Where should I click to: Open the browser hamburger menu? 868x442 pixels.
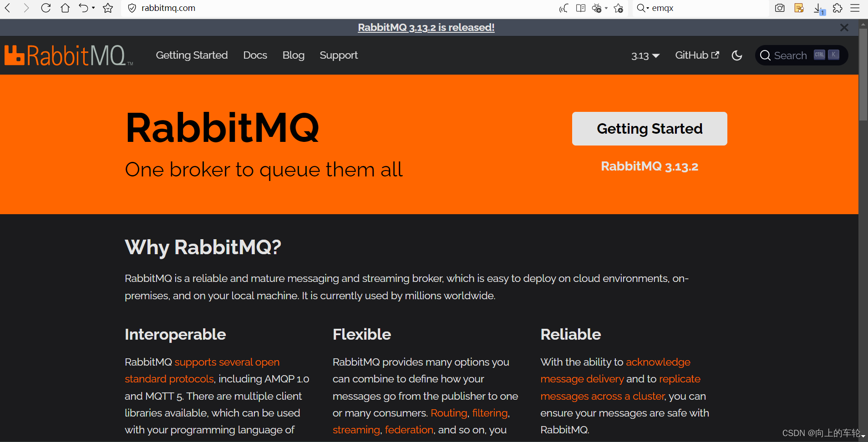tap(855, 8)
